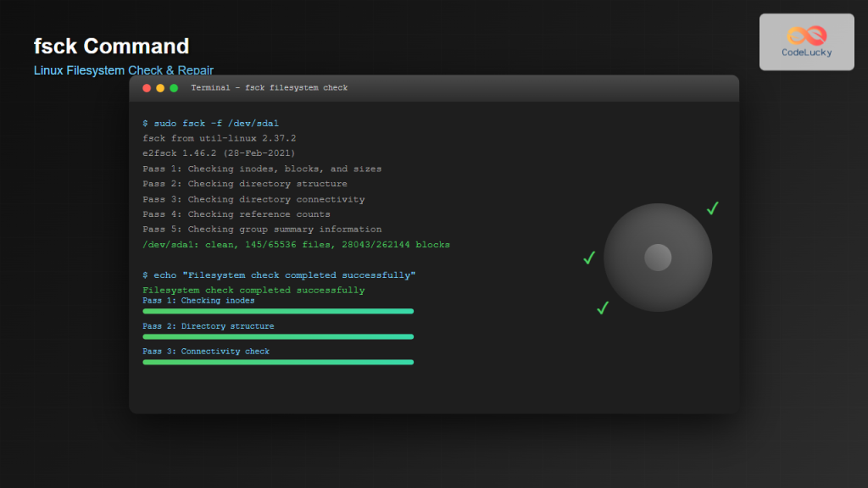Toggle the red close traffic light

coord(147,87)
